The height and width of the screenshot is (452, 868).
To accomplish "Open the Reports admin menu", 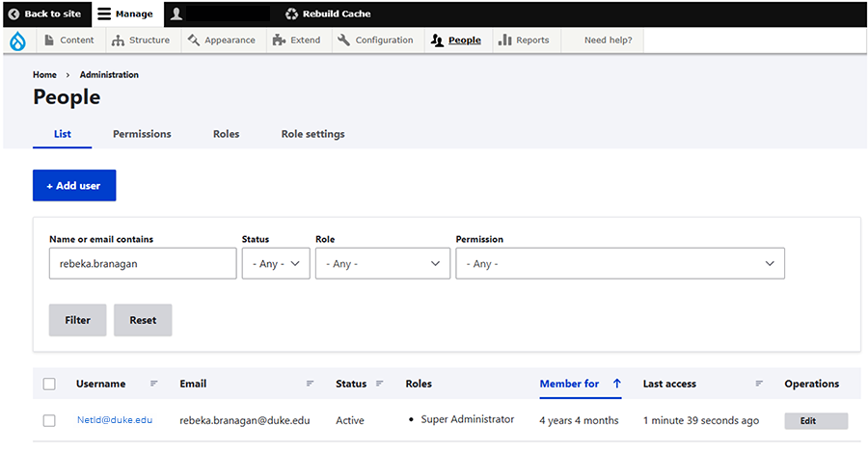I will click(524, 40).
